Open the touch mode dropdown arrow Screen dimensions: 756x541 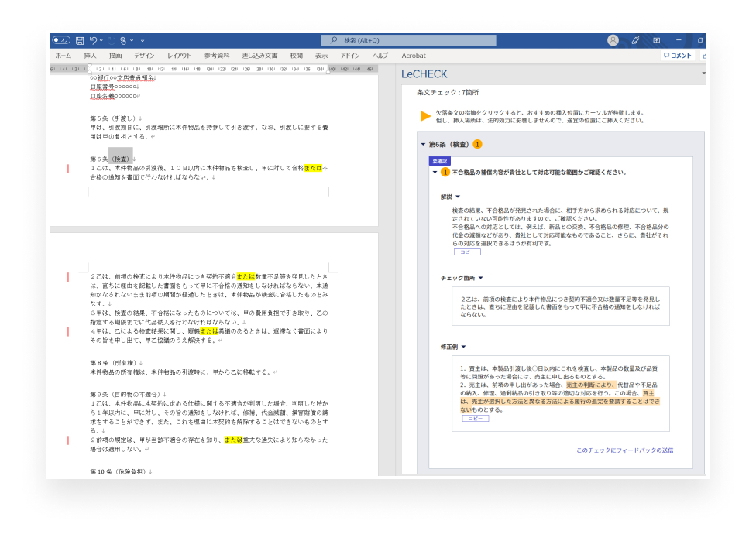tap(132, 40)
